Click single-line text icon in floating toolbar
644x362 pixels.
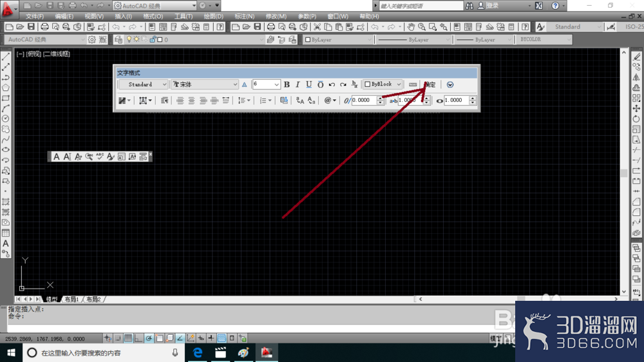coord(68,157)
